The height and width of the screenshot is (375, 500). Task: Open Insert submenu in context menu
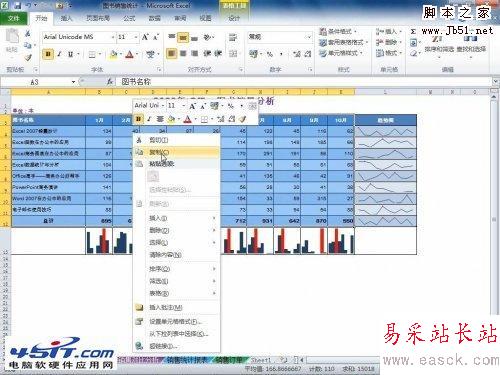click(x=177, y=218)
